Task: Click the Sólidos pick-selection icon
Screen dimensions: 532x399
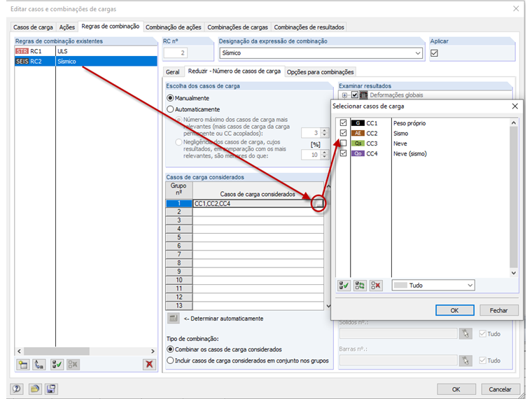Action: click(465, 334)
